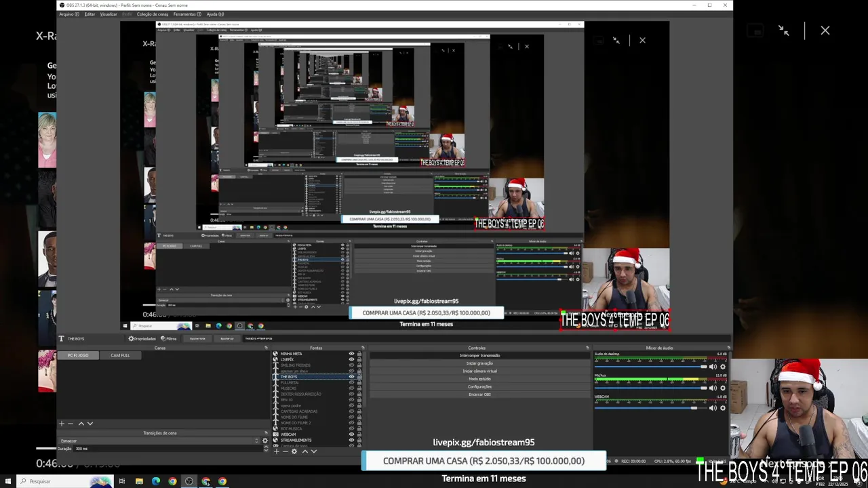Click Interromper transmissão button
This screenshot has width=868, height=488.
click(479, 356)
